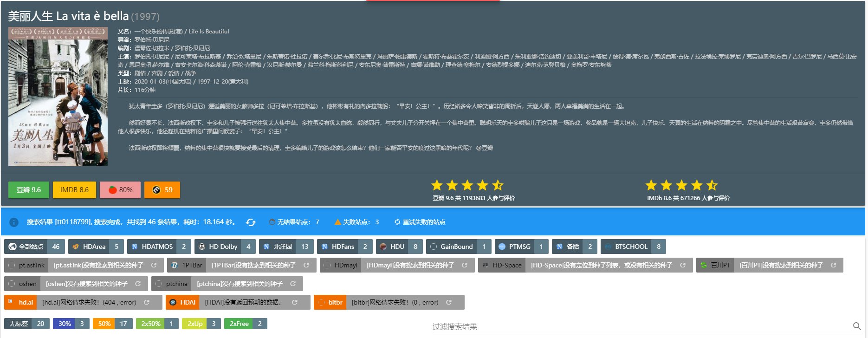Click the info icon in search result bar

[x=14, y=222]
